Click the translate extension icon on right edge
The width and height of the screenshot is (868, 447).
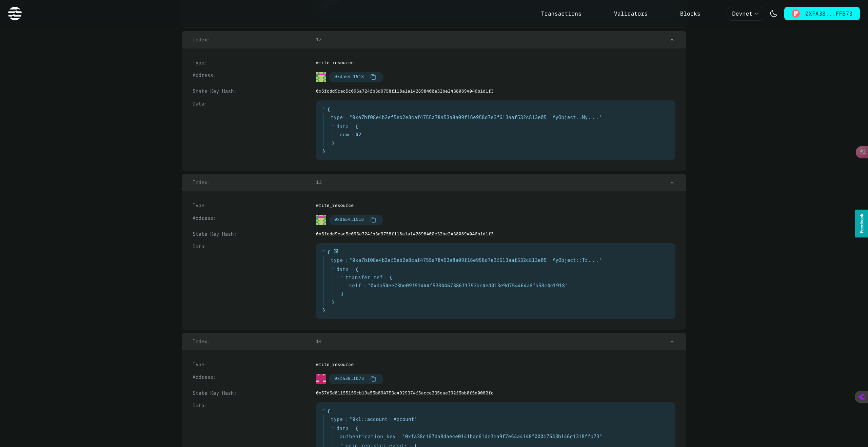click(x=862, y=152)
